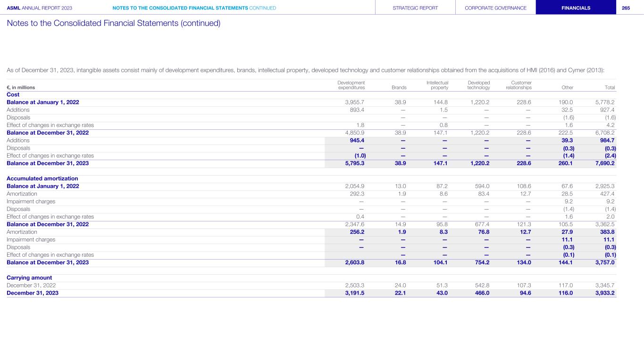Select the Financials tab
Image resolution: width=644 pixels, height=363 pixels.
575,8
